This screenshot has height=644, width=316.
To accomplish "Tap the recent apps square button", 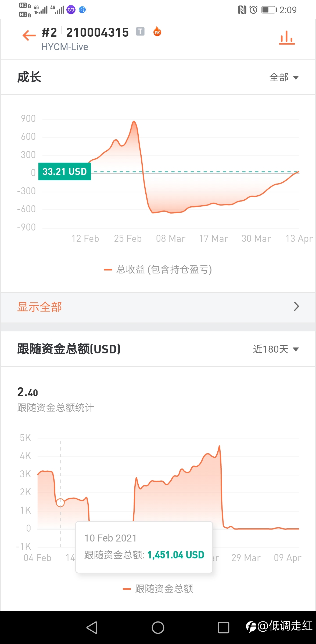I will (x=224, y=628).
